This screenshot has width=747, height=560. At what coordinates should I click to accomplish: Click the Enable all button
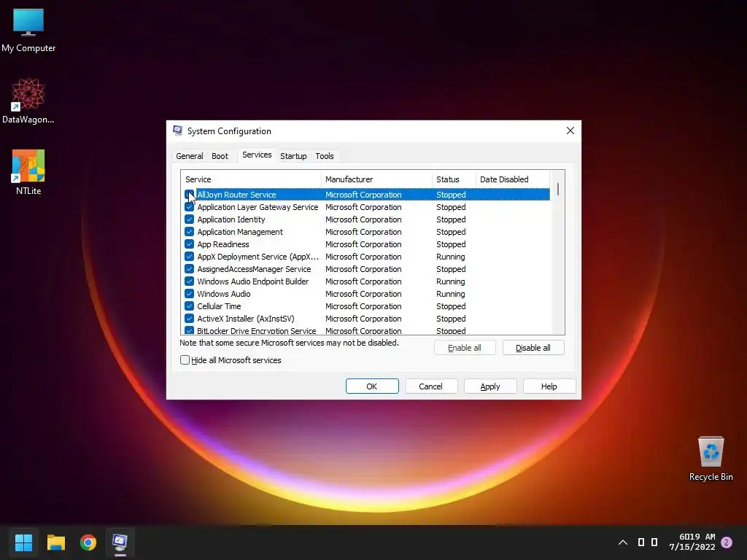tap(465, 348)
